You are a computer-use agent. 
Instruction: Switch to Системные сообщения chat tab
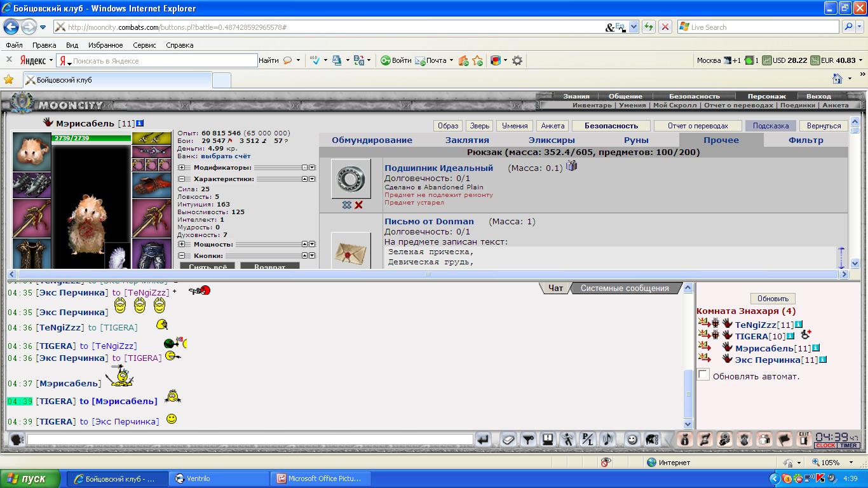point(625,288)
